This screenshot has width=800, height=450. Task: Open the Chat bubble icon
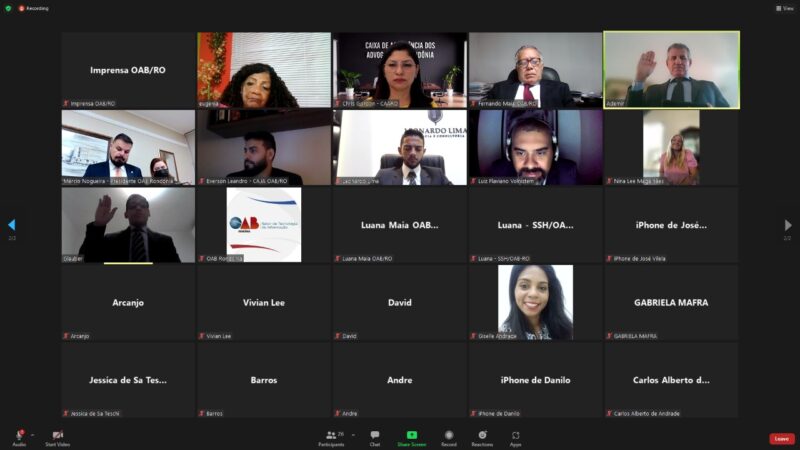375,435
